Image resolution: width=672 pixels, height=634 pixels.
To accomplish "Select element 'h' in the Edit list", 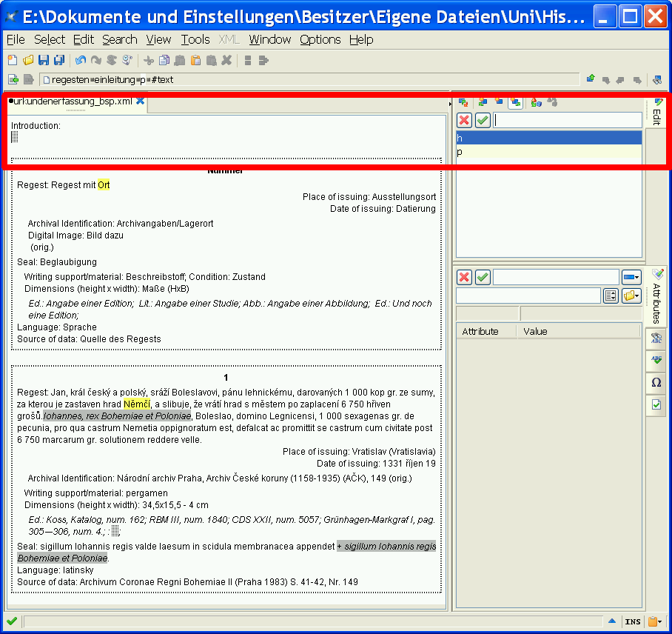I will 549,138.
